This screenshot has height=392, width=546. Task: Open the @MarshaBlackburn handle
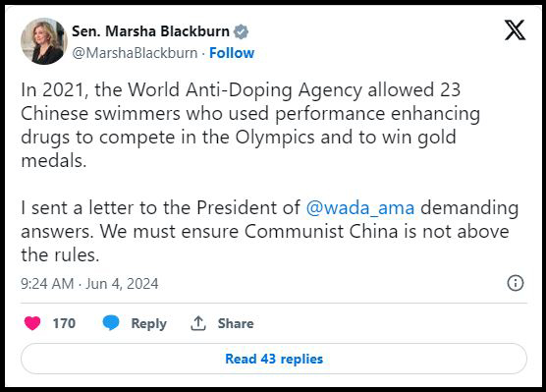135,53
